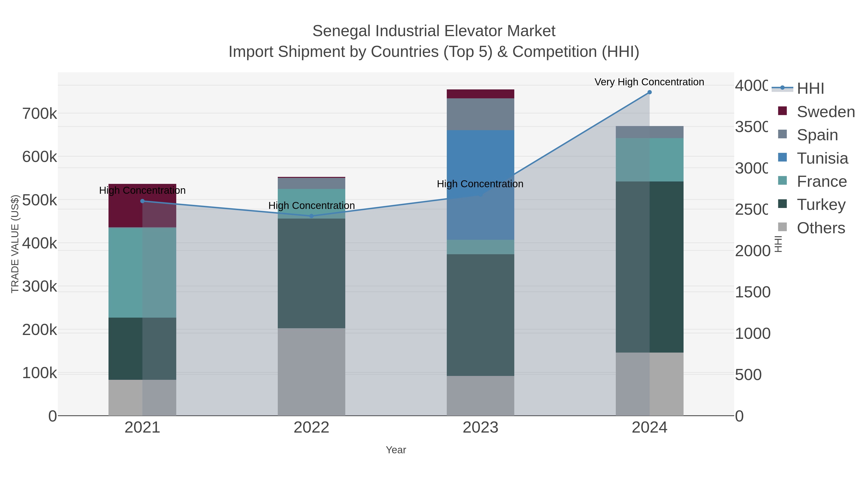
Task: Click the 'Year' x-axis title
Action: [396, 450]
